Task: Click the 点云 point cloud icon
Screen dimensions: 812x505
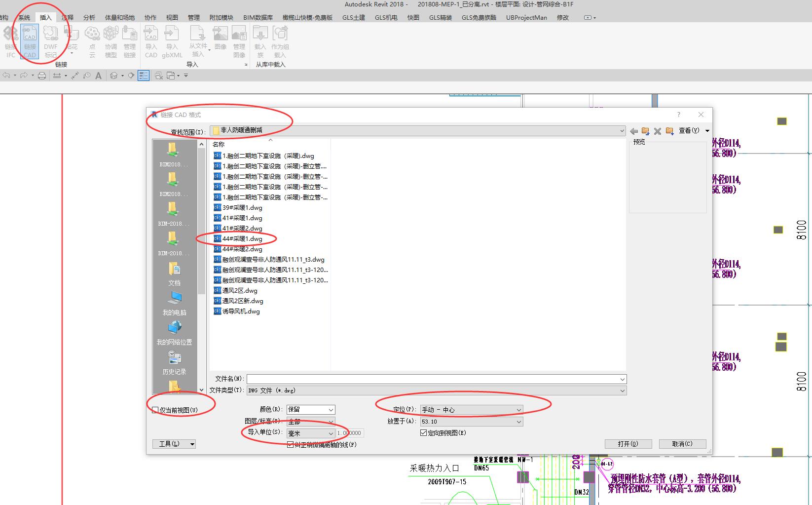Action: tap(92, 42)
